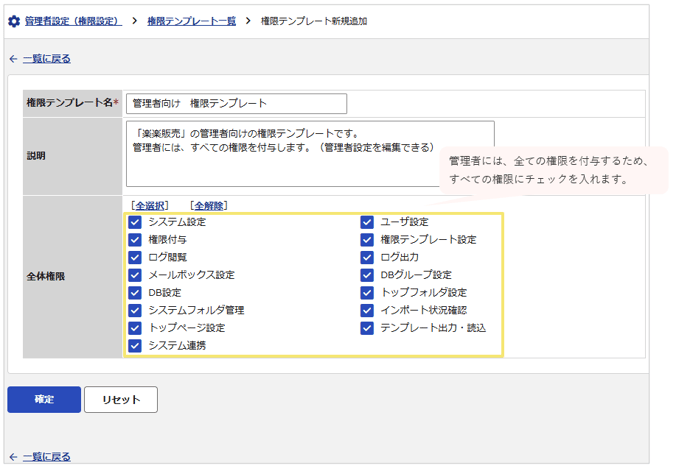Uncheck テンプレート出力・読込 checkbox

tap(367, 328)
